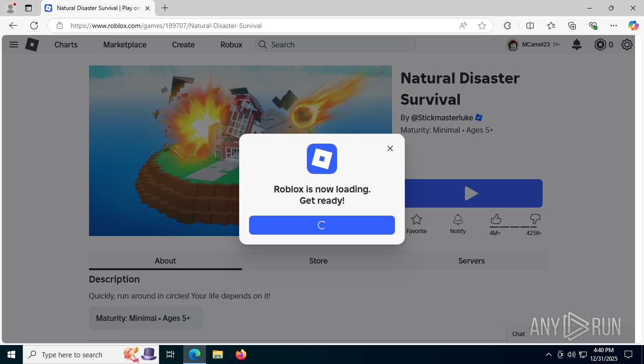The width and height of the screenshot is (644, 364).
Task: Open Create in Roblox navigation
Action: tap(183, 45)
